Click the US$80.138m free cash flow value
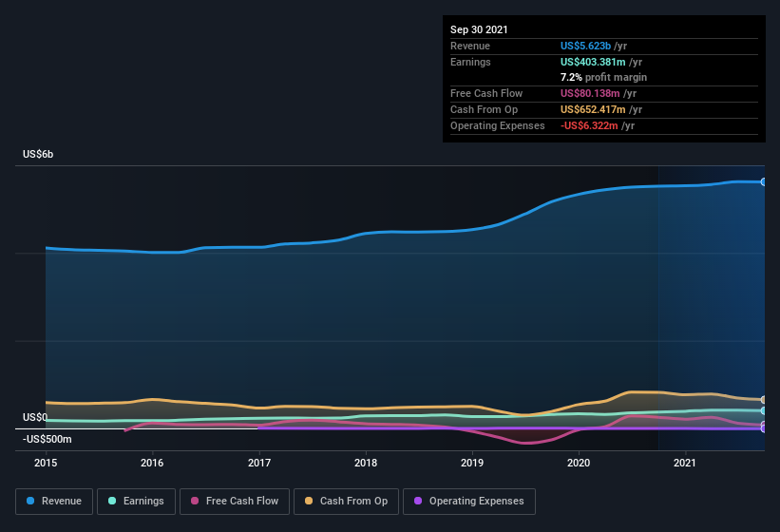This screenshot has height=532, width=780. pyautogui.click(x=590, y=93)
